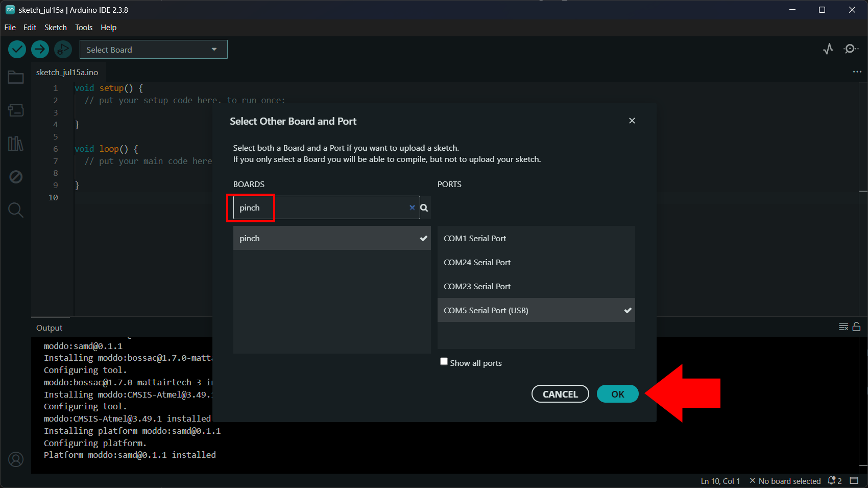The width and height of the screenshot is (868, 488).
Task: Click the Upload sketch arrow icon
Action: [x=40, y=50]
